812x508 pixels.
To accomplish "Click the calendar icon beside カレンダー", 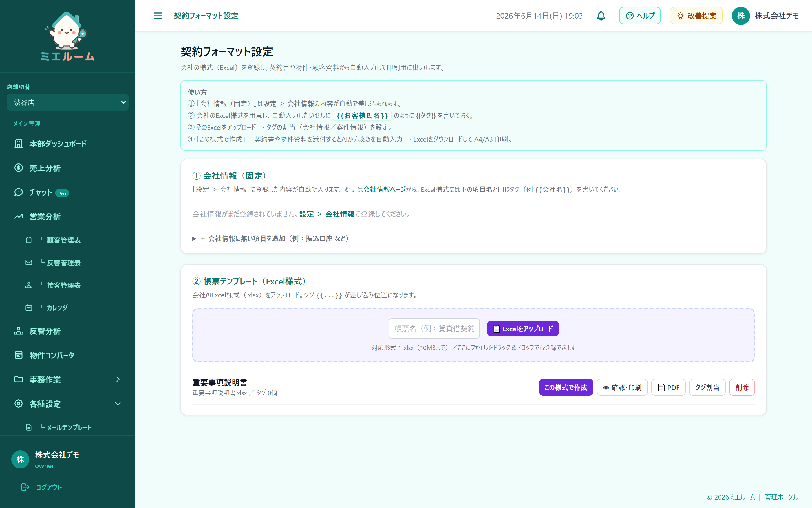I will 29,307.
